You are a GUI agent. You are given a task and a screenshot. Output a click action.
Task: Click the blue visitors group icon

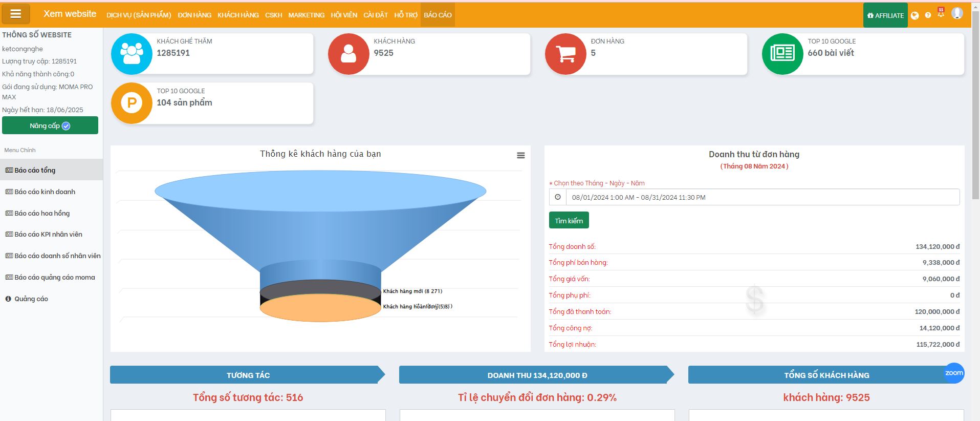[132, 54]
